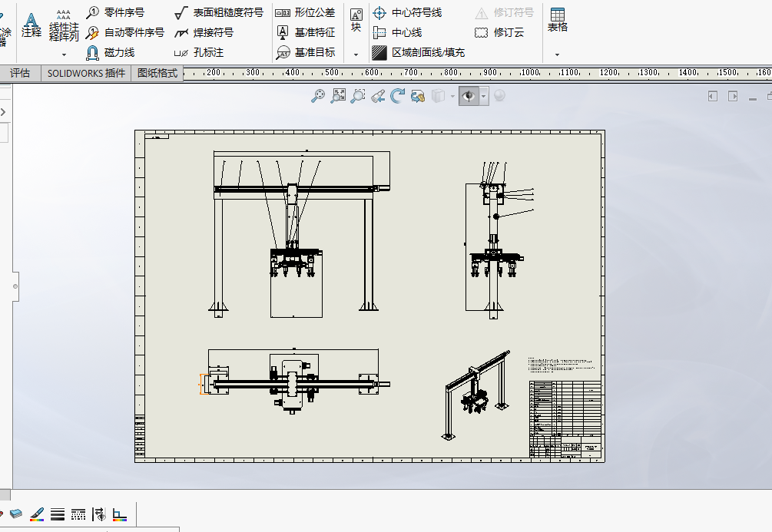Insert a 中心符号线 center mark
Image resolution: width=772 pixels, height=532 pixels.
(407, 12)
